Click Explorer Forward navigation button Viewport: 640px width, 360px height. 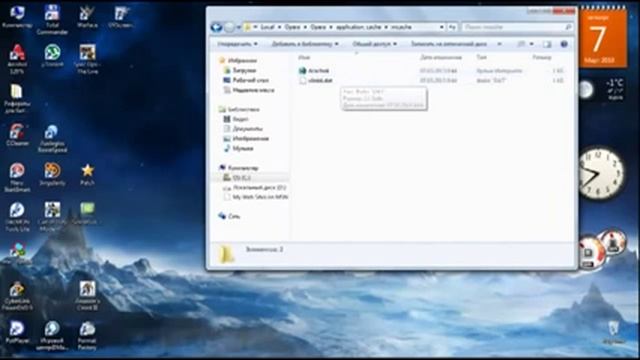point(230,27)
